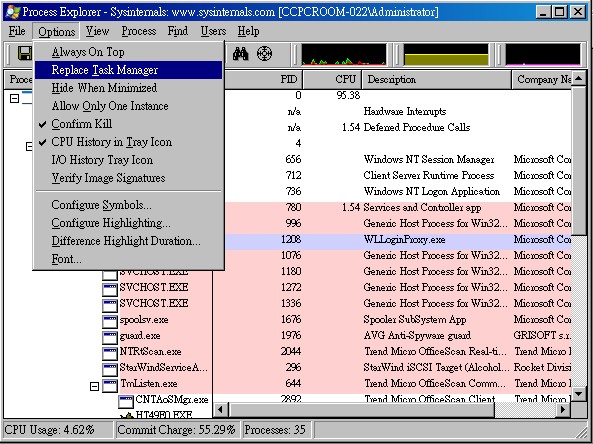Click the vertical scrollbar down arrow

coord(579,394)
